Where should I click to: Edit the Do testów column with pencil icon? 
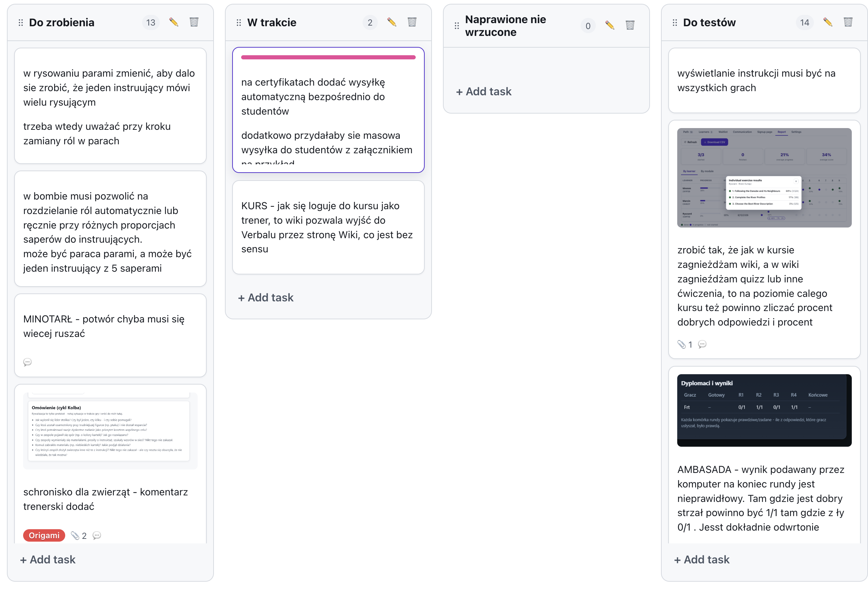pos(828,22)
